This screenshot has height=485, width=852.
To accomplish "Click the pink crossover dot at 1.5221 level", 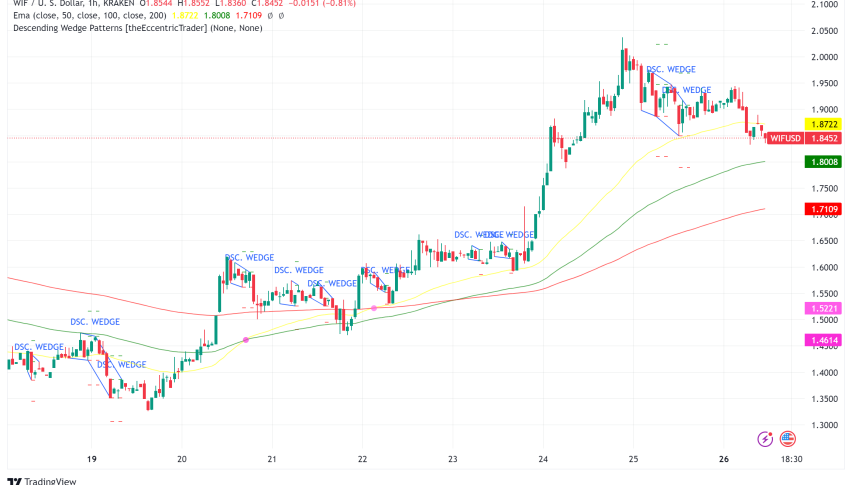I will pyautogui.click(x=374, y=308).
